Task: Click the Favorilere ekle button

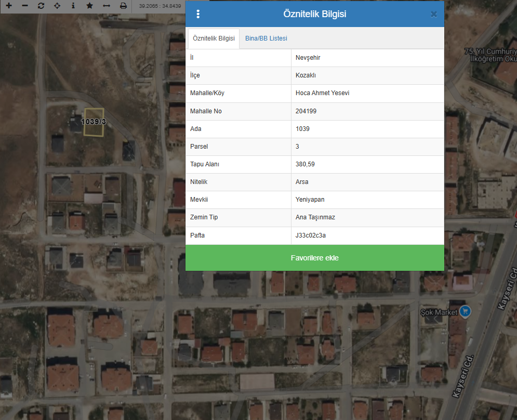Action: [314, 258]
